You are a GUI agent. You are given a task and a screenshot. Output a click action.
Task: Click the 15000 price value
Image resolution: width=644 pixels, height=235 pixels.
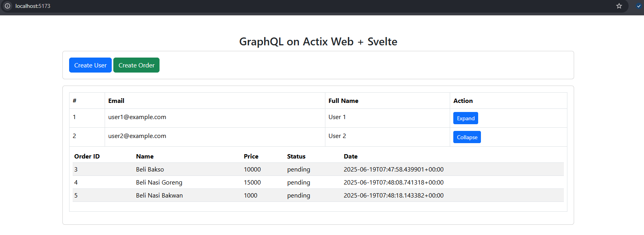pyautogui.click(x=252, y=183)
